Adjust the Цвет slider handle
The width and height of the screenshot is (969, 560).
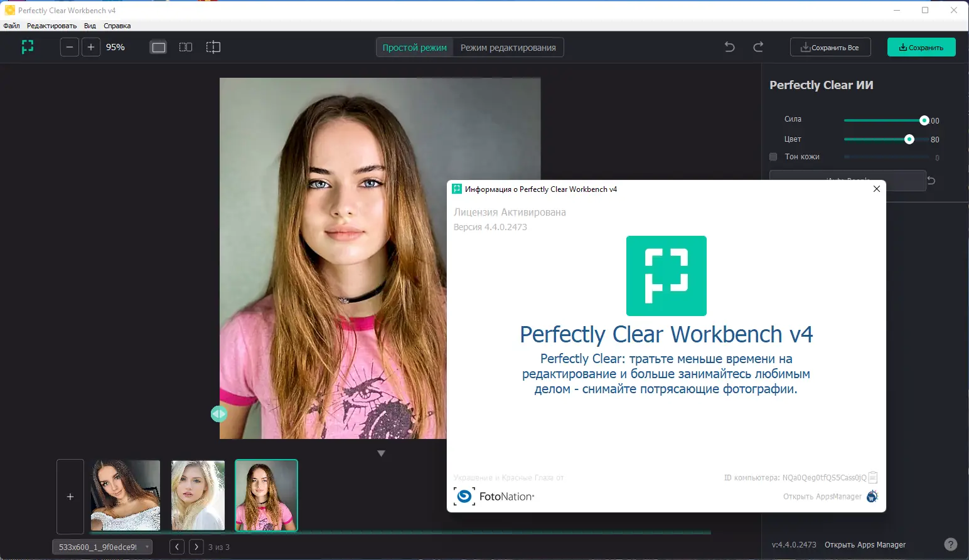tap(909, 139)
